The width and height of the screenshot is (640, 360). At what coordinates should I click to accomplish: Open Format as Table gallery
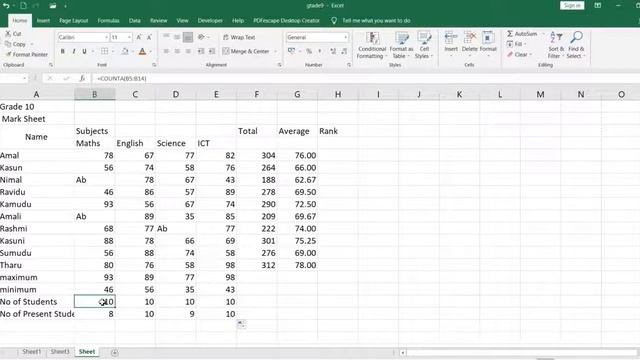(x=402, y=45)
